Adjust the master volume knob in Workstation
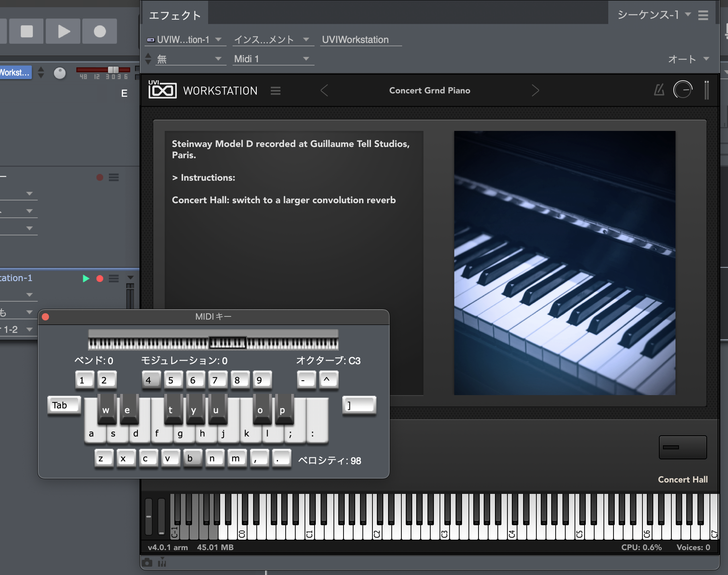The height and width of the screenshot is (575, 728). (x=683, y=90)
